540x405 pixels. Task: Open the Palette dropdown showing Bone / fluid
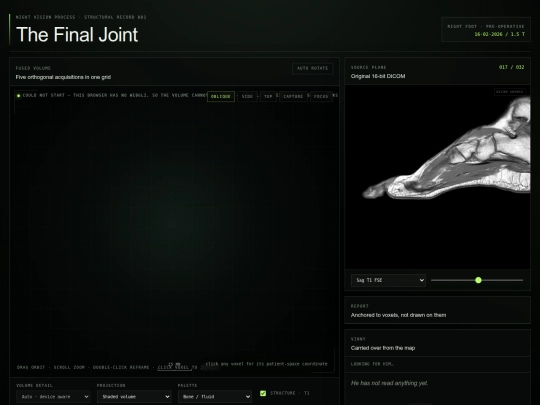[215, 397]
